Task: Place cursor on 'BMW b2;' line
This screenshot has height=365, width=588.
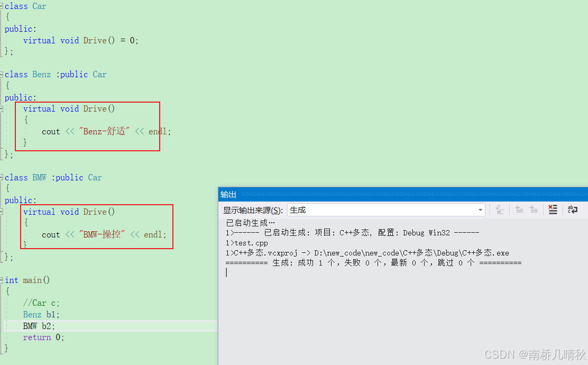Action: pyautogui.click(x=39, y=326)
